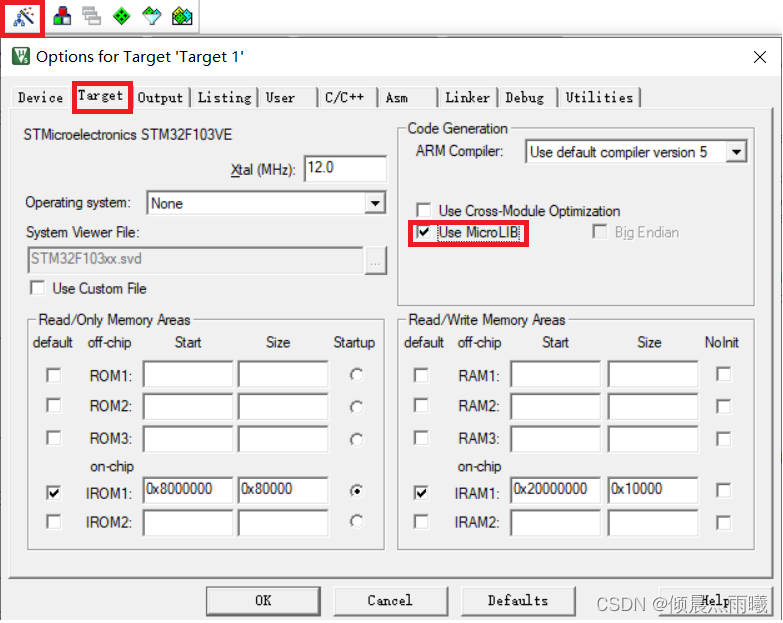This screenshot has height=623, width=783.
Task: Go to the Listing tab
Action: click(225, 98)
